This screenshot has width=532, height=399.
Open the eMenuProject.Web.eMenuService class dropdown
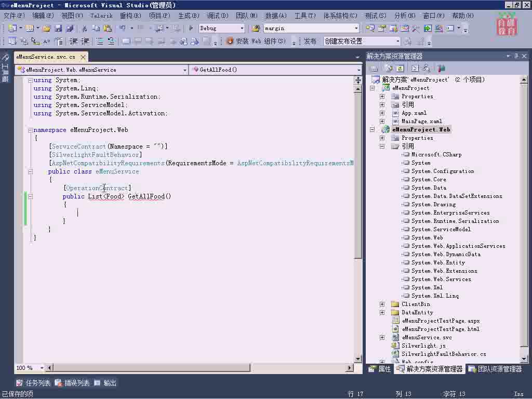click(x=184, y=70)
